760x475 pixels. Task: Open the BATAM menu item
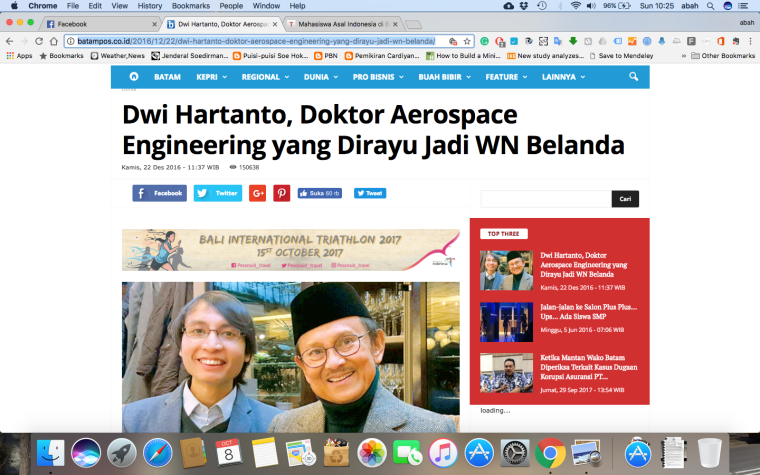[167, 77]
